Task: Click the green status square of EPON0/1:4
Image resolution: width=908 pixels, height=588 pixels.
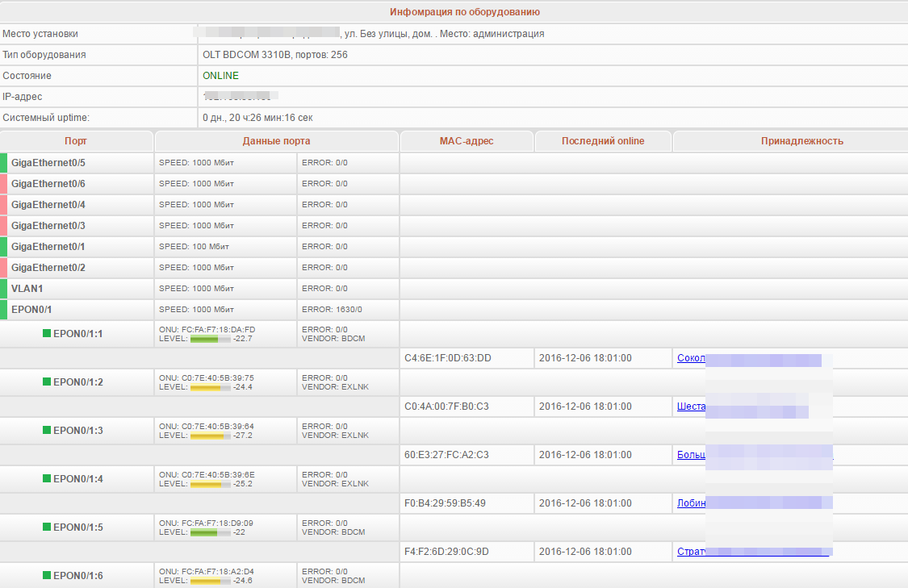Action: (47, 478)
